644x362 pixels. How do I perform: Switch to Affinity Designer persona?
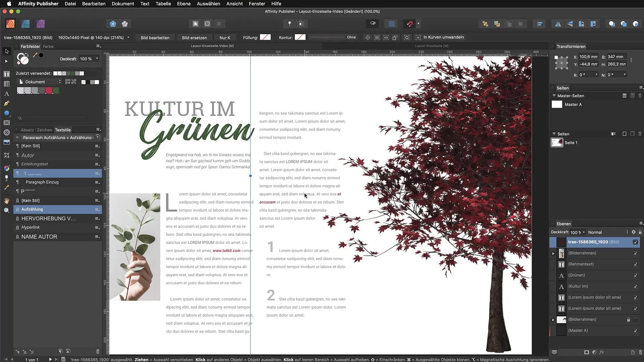coord(25,24)
